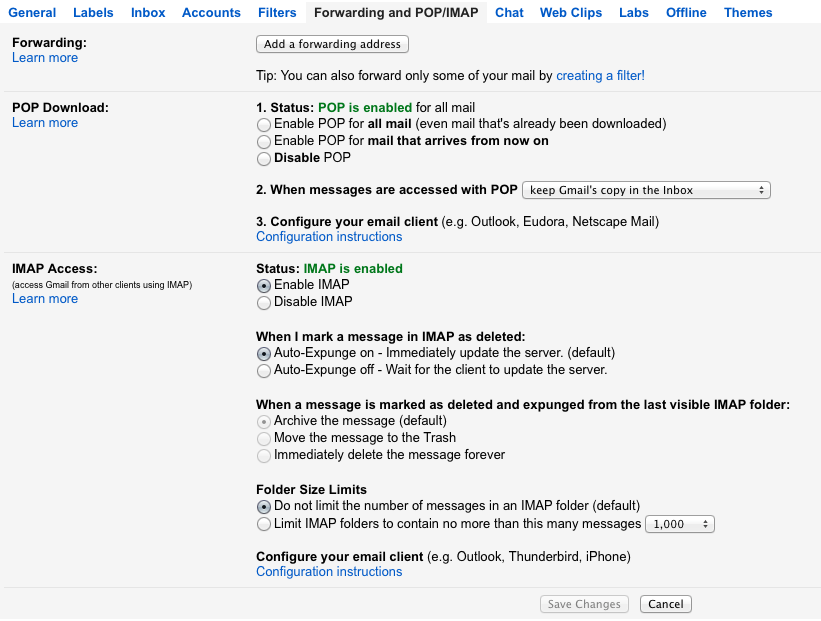Screen dimensions: 821x621
Task: Click the Save Changes button
Action: 585,604
